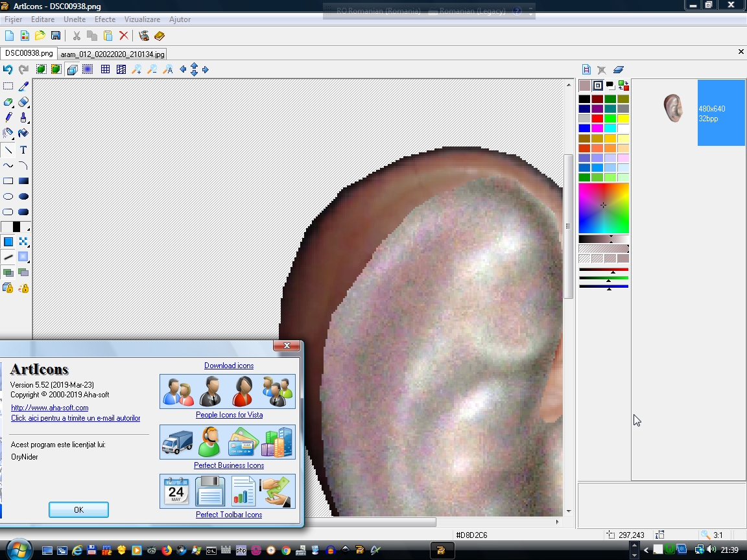
Task: Open the http://www.aha-soft.com link
Action: [50, 408]
